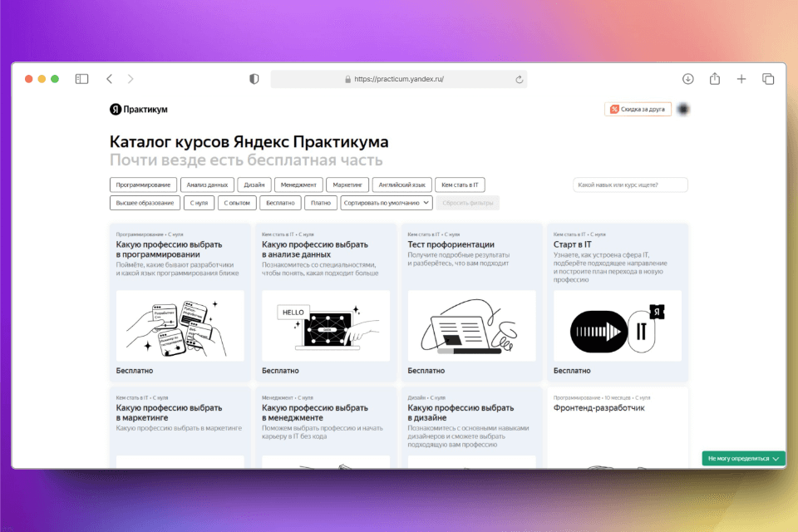The image size is (798, 532).
Task: Click the address bar with practicum.yandex.ru
Action: tap(399, 80)
